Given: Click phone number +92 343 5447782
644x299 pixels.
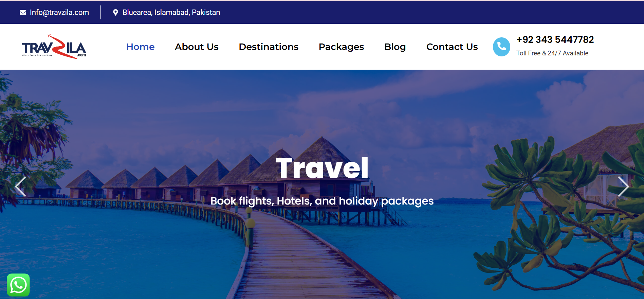Looking at the screenshot, I should pos(555,40).
